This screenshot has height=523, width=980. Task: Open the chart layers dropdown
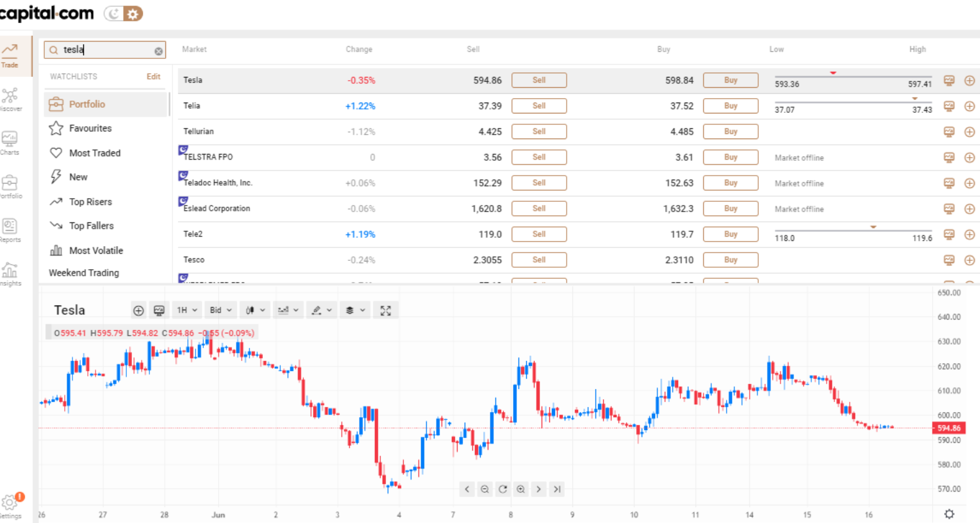click(355, 310)
